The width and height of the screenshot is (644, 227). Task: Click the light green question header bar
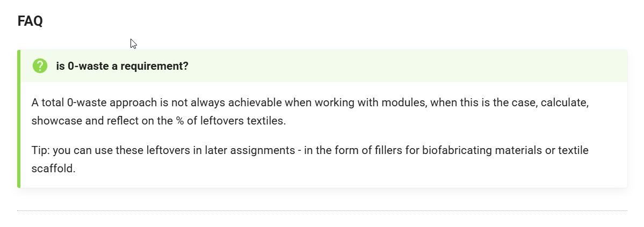(x=376, y=66)
